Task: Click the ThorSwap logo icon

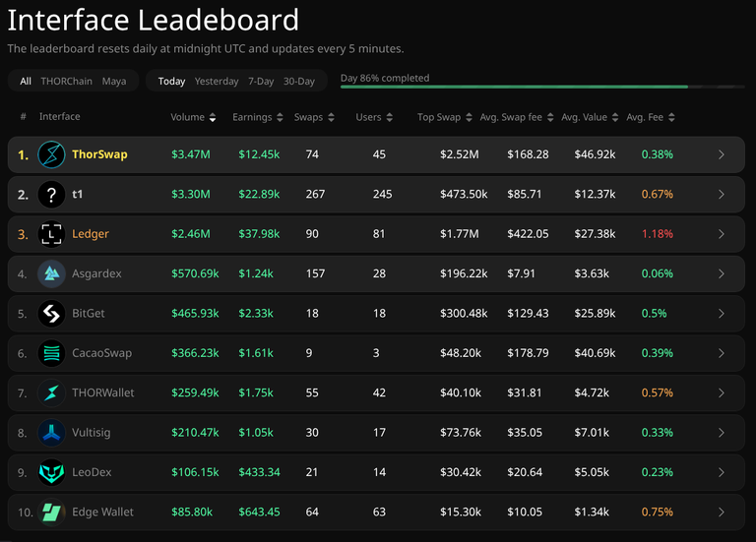Action: 51,154
